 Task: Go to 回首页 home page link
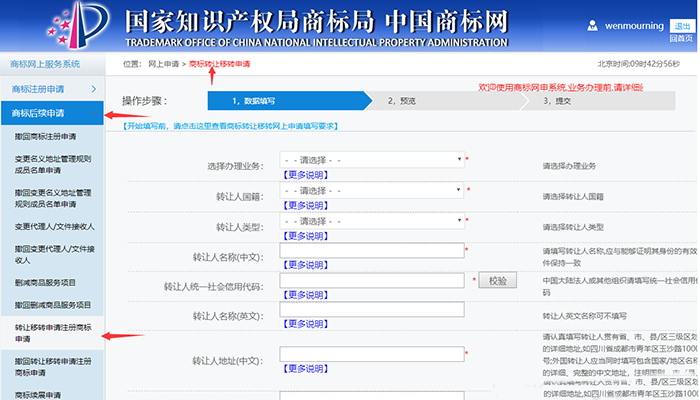click(x=681, y=39)
